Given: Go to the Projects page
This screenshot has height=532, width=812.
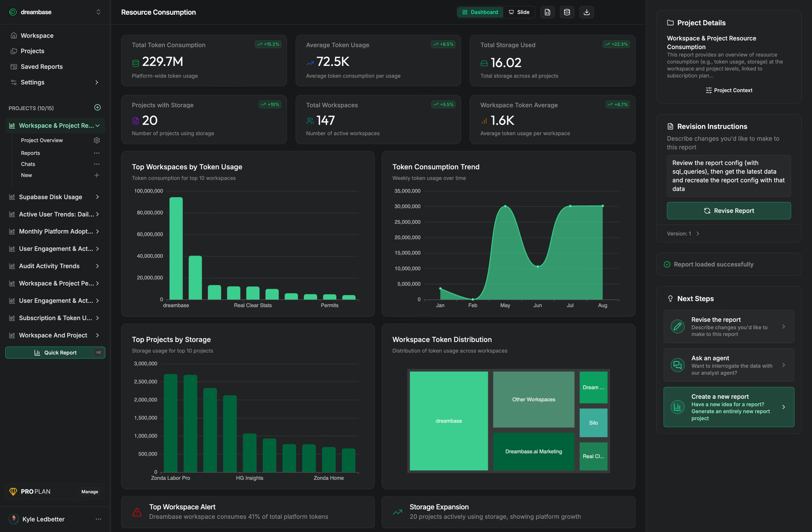Looking at the screenshot, I should tap(33, 51).
